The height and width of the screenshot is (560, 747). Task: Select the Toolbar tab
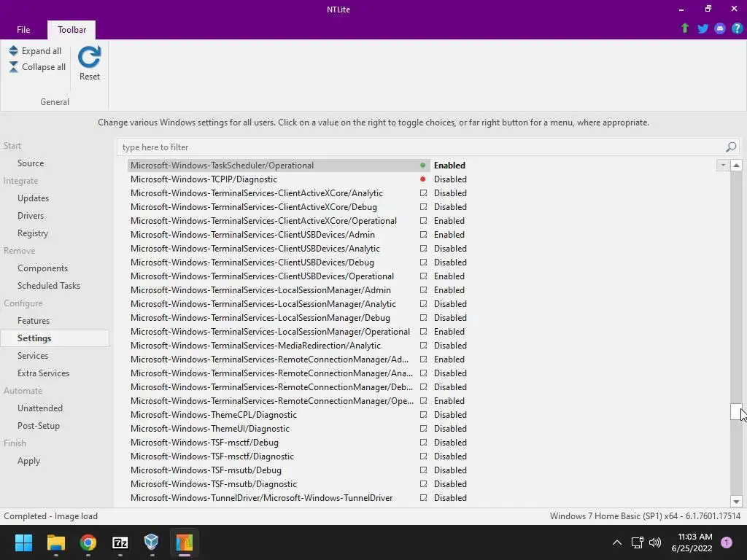click(x=72, y=29)
